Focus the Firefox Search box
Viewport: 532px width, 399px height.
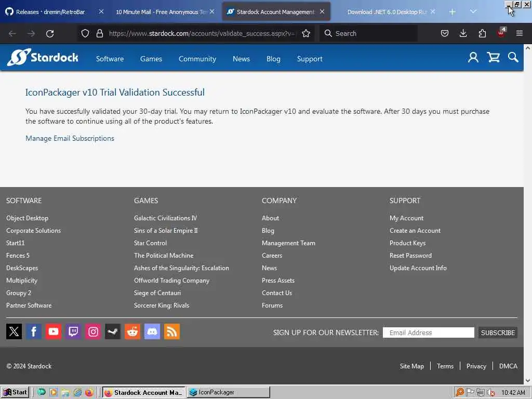tap(368, 33)
